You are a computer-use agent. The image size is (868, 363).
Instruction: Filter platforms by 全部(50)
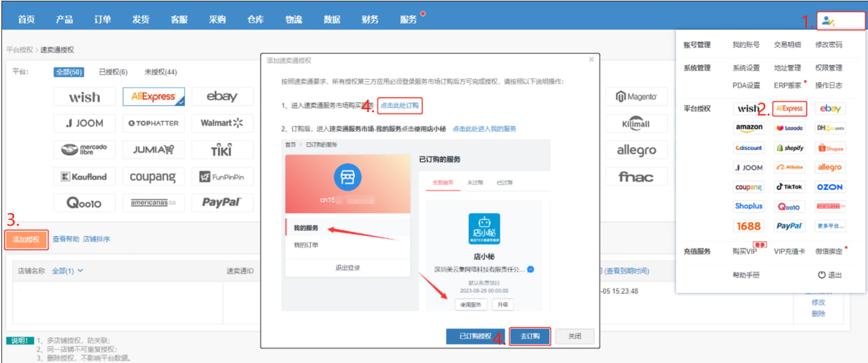pos(69,72)
